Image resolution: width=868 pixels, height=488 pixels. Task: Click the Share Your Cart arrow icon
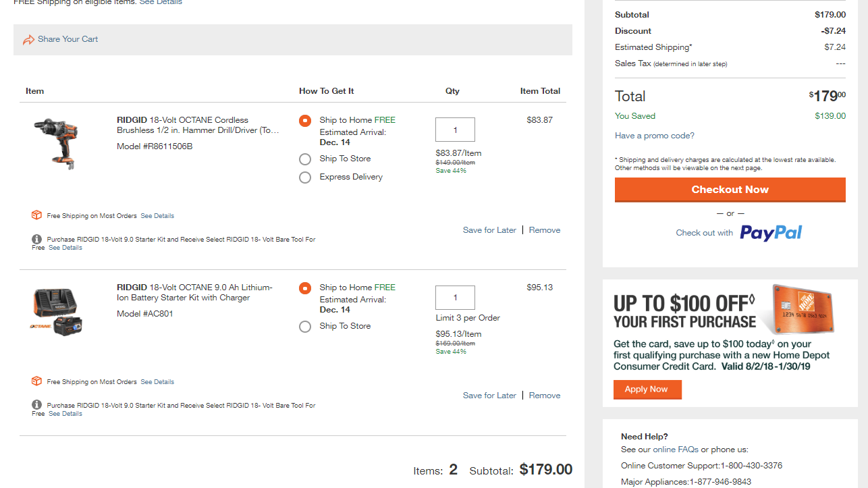point(28,40)
